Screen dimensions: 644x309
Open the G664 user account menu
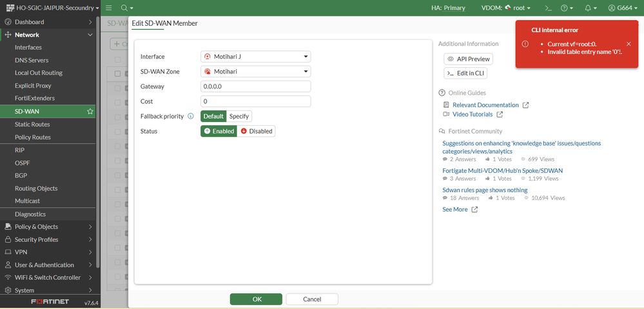tap(623, 8)
